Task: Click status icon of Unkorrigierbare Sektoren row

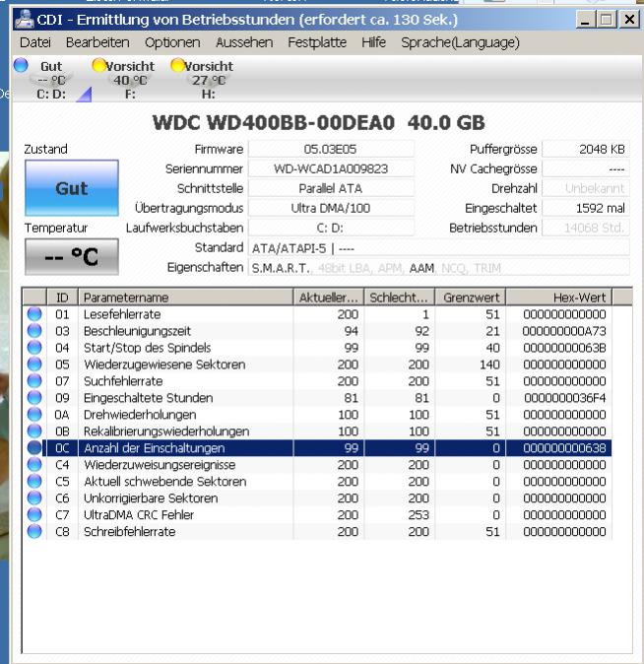Action: tap(34, 498)
